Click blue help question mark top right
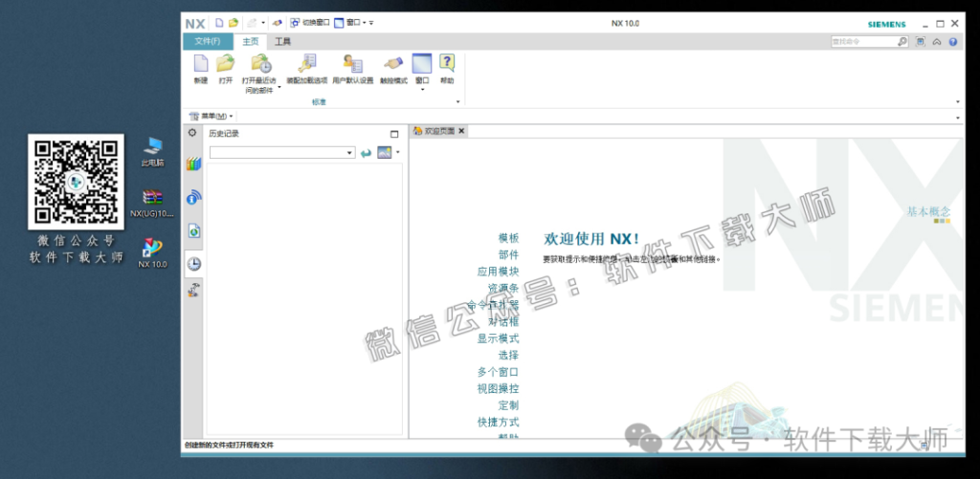 coord(953,42)
